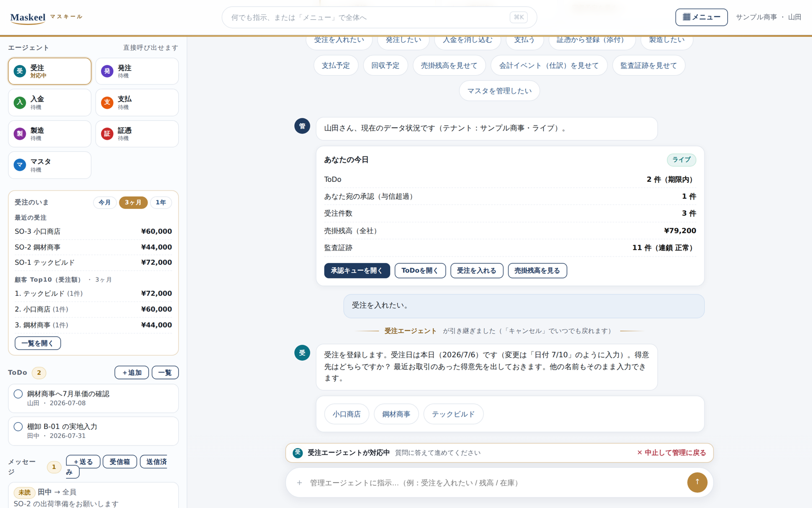Click the 受注を入れる button
Image resolution: width=812 pixels, height=508 pixels.
coord(477,271)
